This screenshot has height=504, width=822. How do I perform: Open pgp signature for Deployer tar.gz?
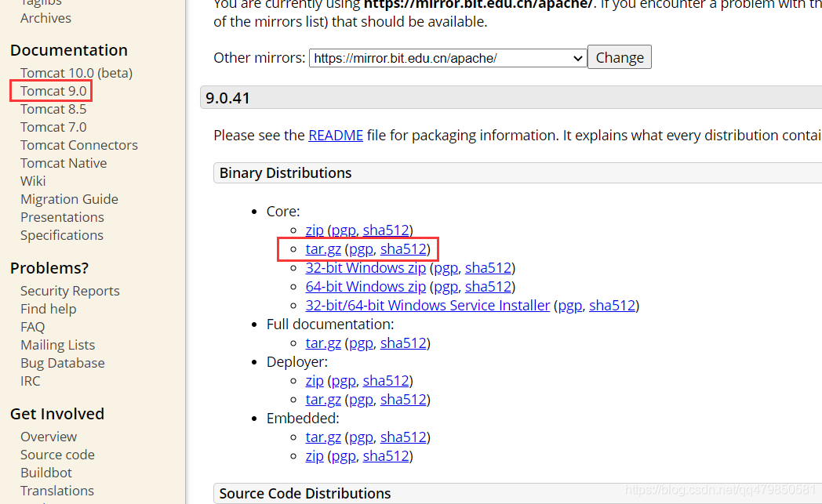[x=361, y=400]
